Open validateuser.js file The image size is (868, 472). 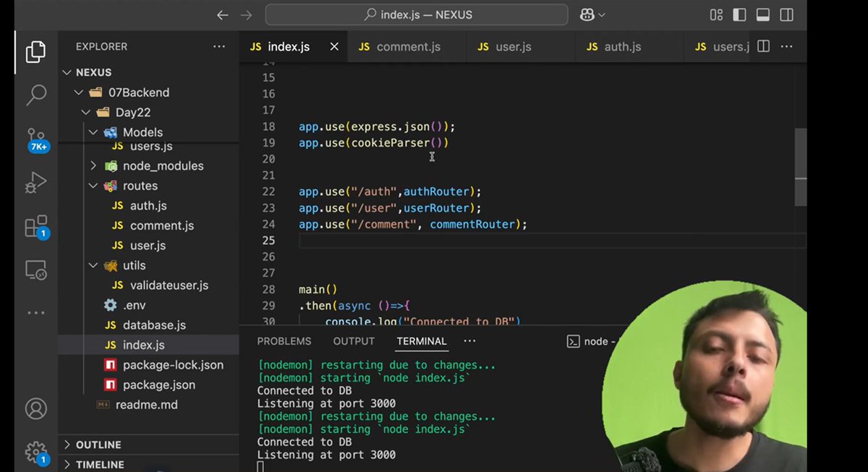[148, 286]
